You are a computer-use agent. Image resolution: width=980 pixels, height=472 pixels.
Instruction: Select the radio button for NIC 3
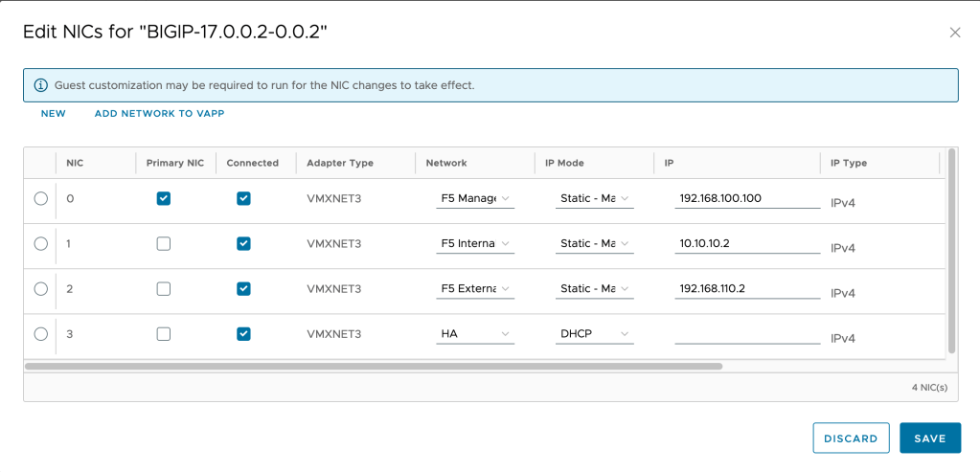(x=40, y=334)
